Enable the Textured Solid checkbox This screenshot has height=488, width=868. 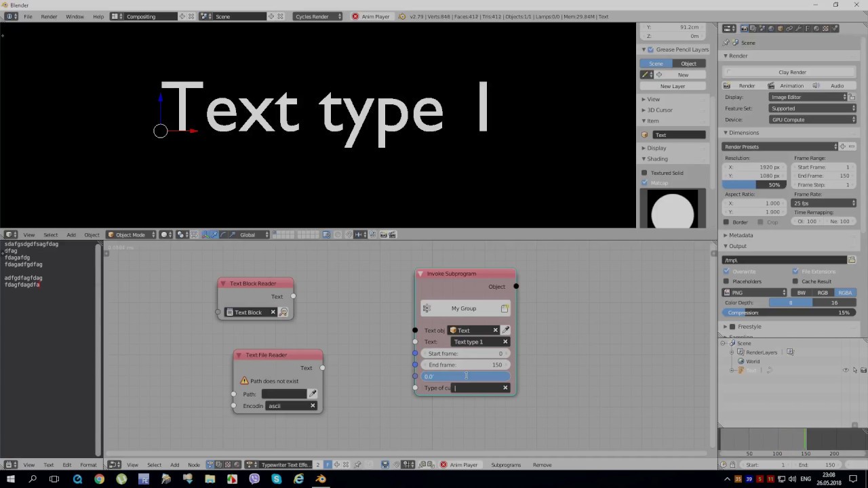coord(644,173)
